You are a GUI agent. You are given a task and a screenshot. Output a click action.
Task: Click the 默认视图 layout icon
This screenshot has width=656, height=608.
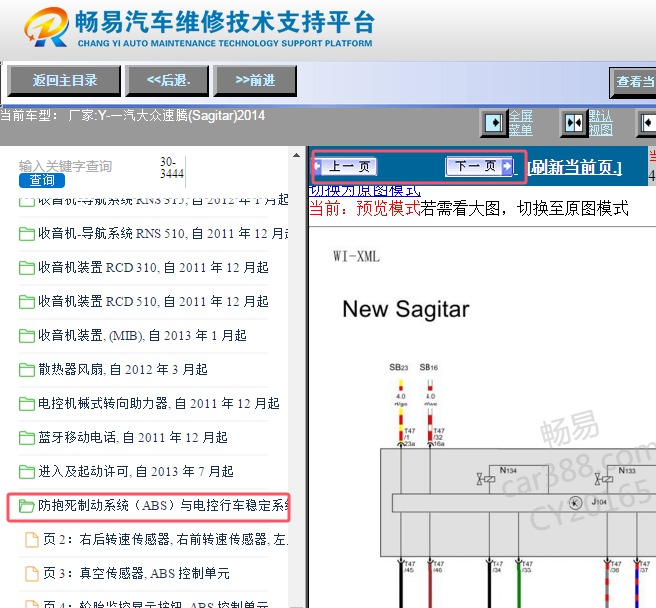coord(574,123)
